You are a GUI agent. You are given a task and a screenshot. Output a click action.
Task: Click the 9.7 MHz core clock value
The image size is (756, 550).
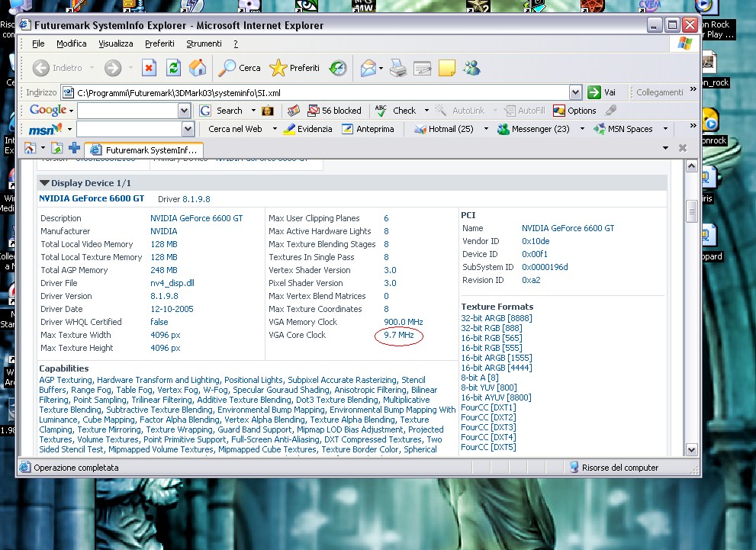click(399, 335)
